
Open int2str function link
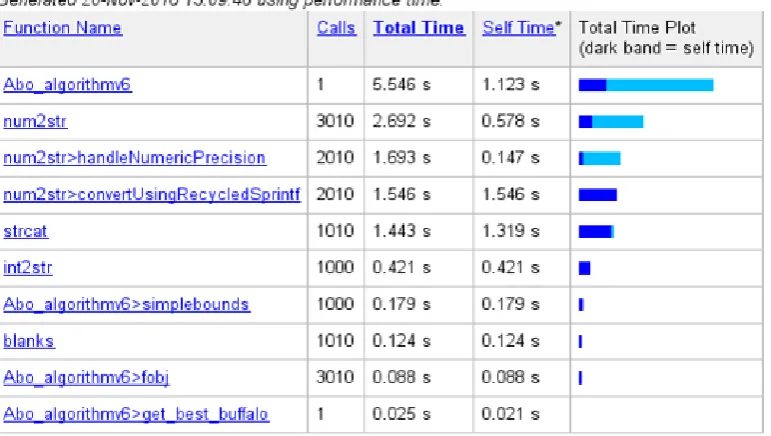point(28,268)
